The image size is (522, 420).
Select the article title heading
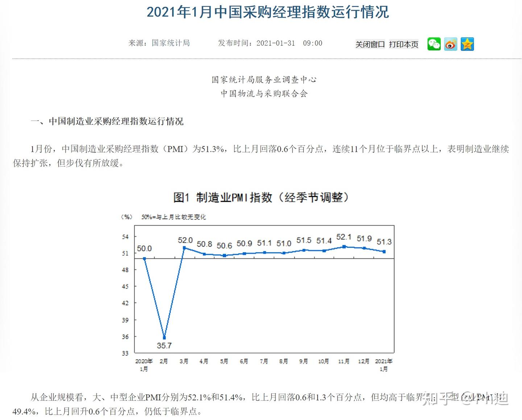point(268,12)
